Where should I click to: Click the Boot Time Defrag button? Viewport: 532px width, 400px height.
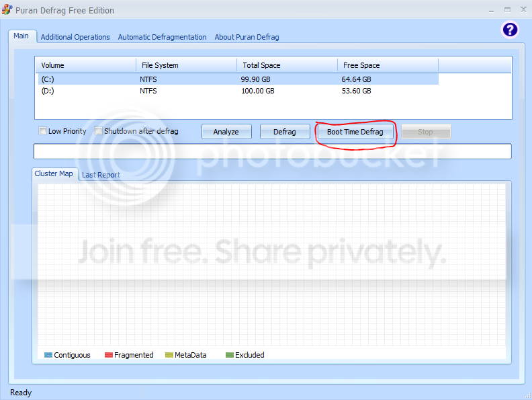click(355, 131)
